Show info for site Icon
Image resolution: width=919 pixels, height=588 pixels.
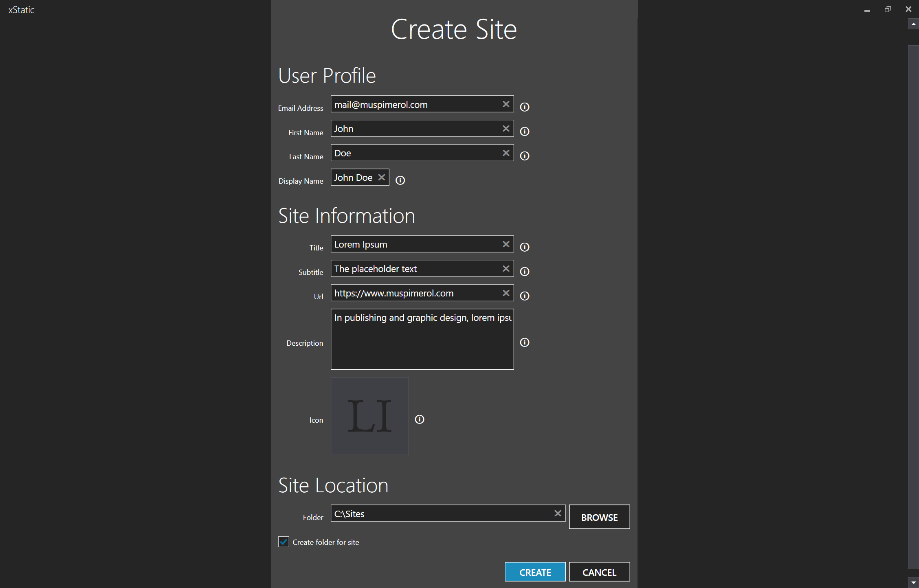(420, 419)
